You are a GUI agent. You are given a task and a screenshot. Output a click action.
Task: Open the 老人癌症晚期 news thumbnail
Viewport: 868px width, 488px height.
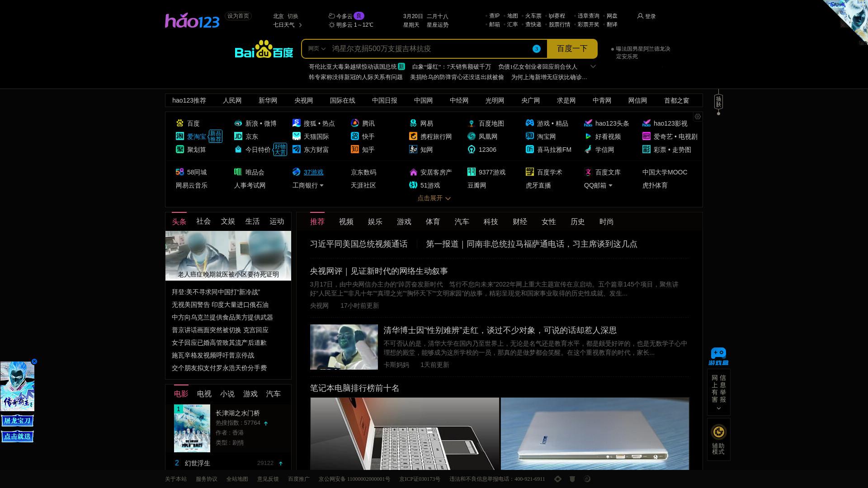228,256
